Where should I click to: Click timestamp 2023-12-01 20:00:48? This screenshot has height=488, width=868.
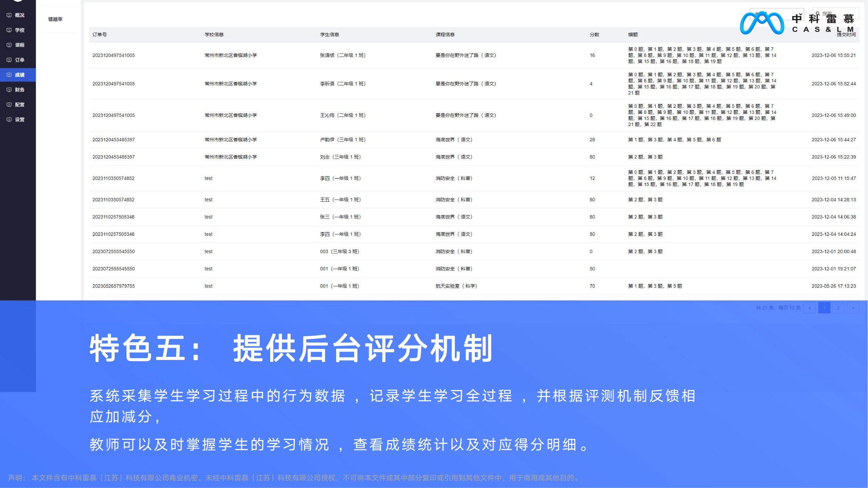834,252
